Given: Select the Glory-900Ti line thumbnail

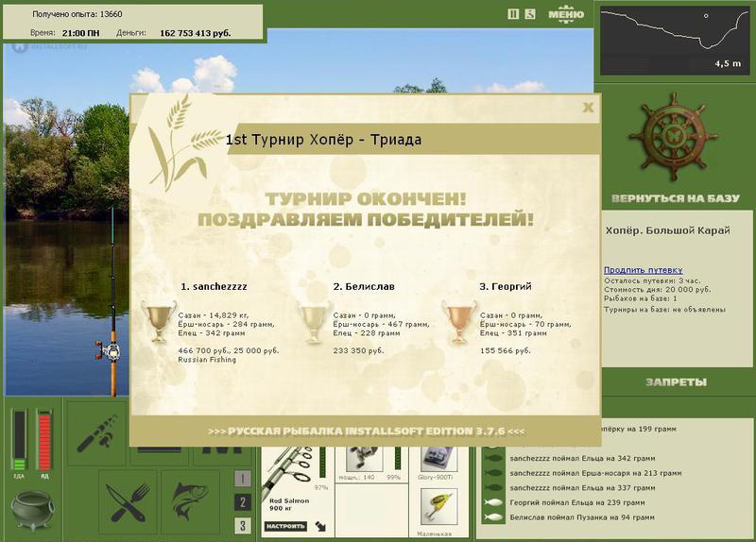Looking at the screenshot, I should click(x=438, y=459).
